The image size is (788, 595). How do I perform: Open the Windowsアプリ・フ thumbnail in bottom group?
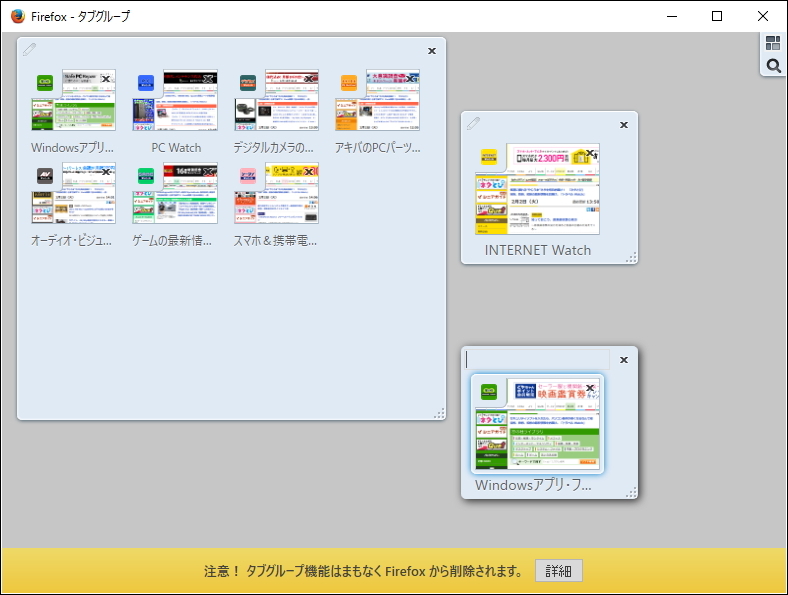click(537, 424)
